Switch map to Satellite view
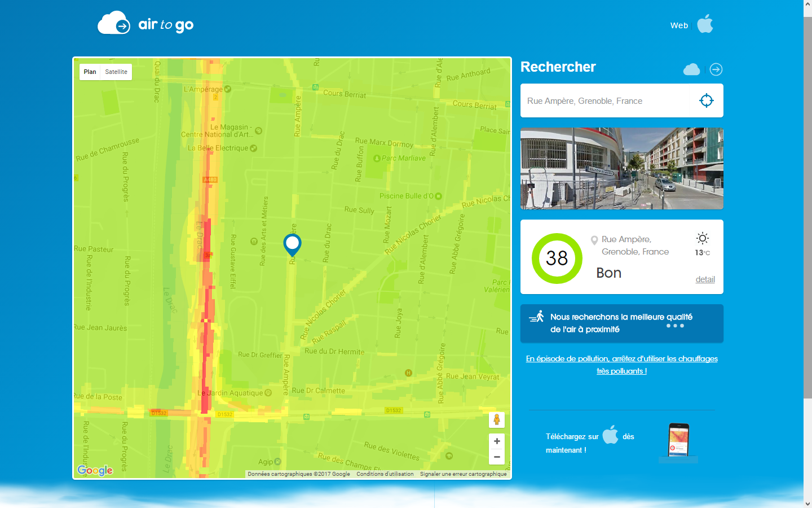Screen dimensions: 812x508 [x=116, y=72]
